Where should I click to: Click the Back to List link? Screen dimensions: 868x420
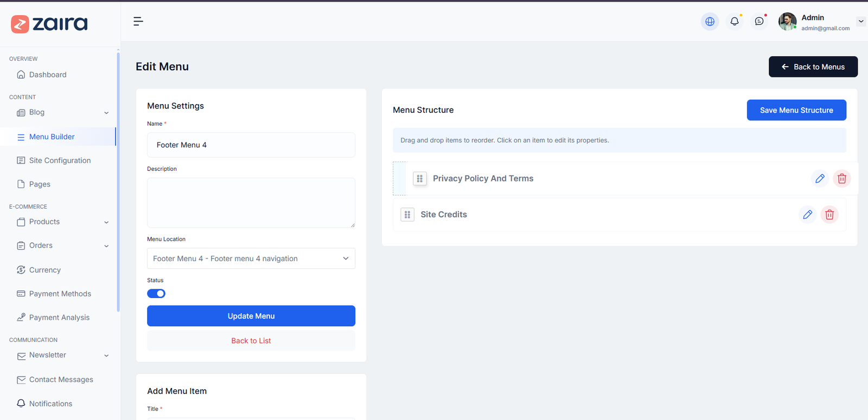click(x=251, y=341)
